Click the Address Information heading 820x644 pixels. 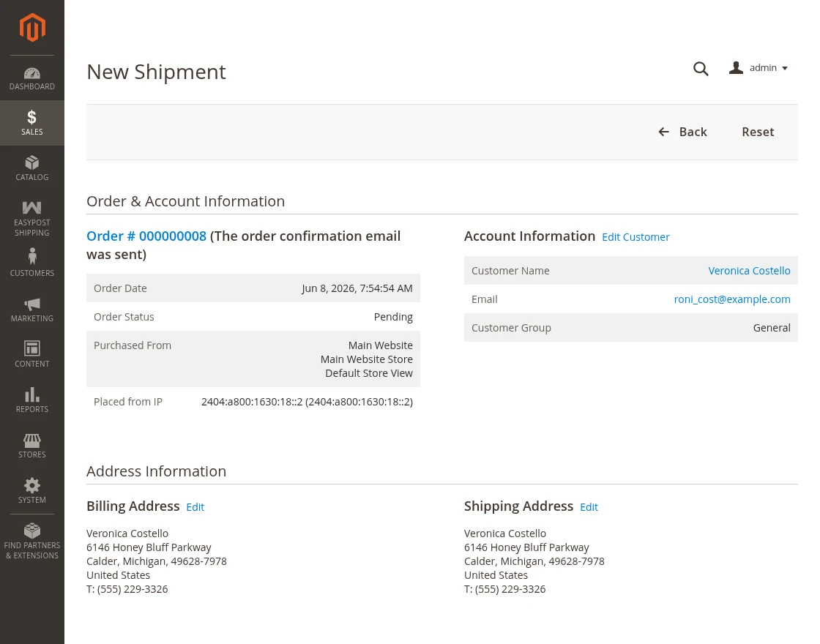157,471
